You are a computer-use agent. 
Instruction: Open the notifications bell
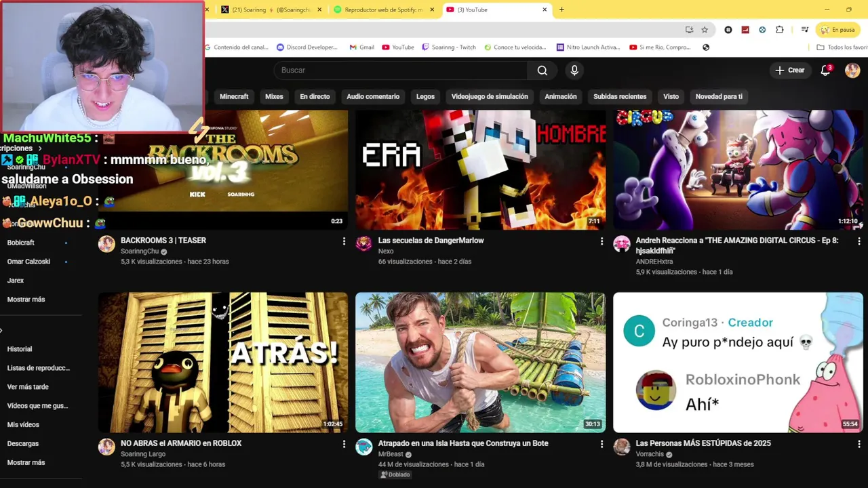825,70
